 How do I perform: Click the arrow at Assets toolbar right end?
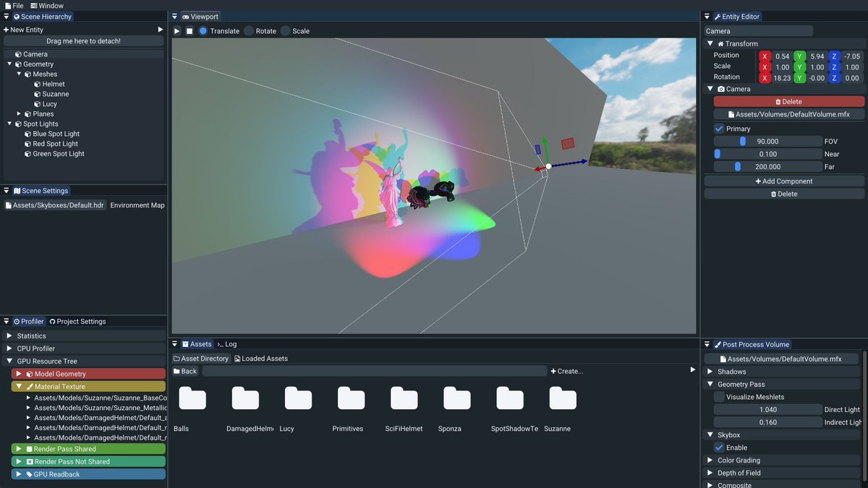693,369
